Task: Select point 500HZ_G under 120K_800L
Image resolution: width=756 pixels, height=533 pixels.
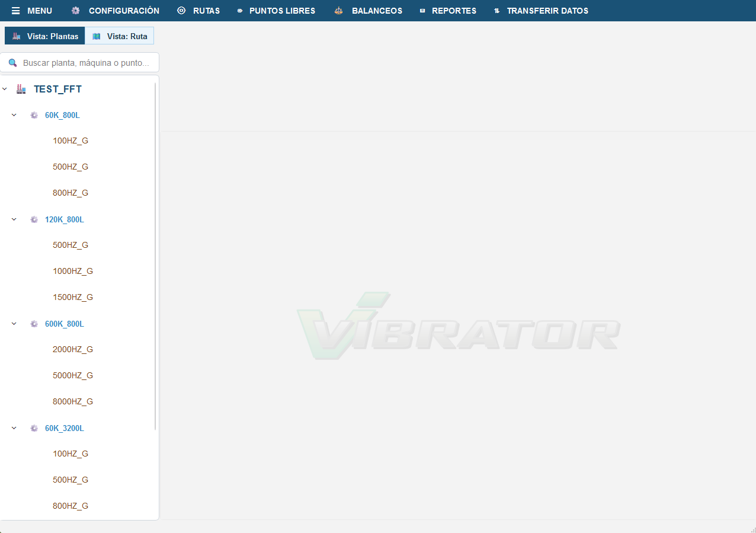Action: point(71,245)
